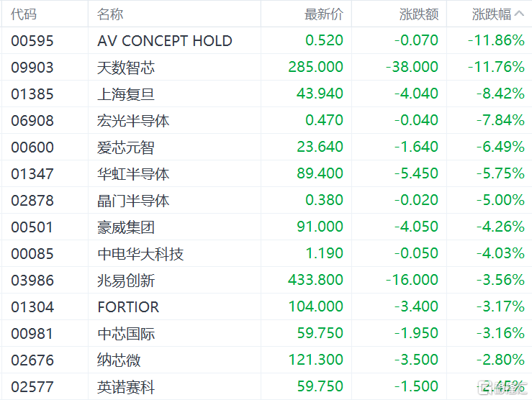Click the 名称 column header
This screenshot has width=532, height=400.
tap(110, 14)
